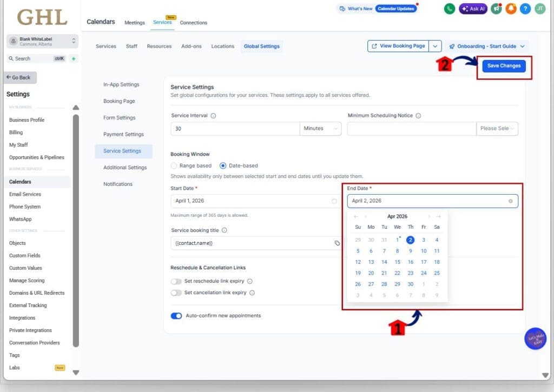Click the blue help question mark icon
The height and width of the screenshot is (392, 554).
[525, 9]
